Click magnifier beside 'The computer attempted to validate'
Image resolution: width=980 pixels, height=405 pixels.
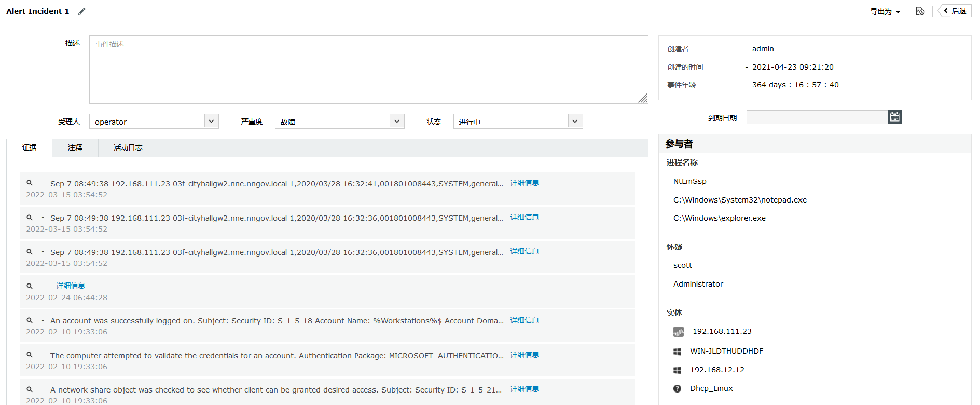[30, 355]
